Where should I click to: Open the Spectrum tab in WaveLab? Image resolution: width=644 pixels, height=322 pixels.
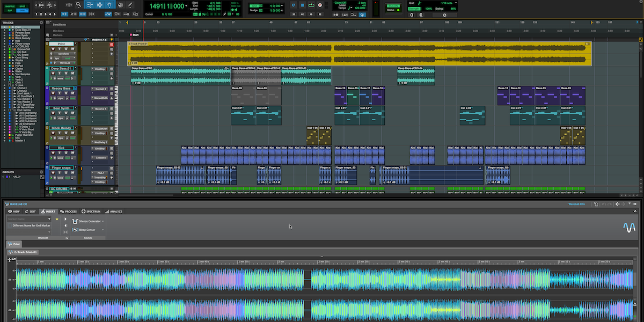point(93,211)
